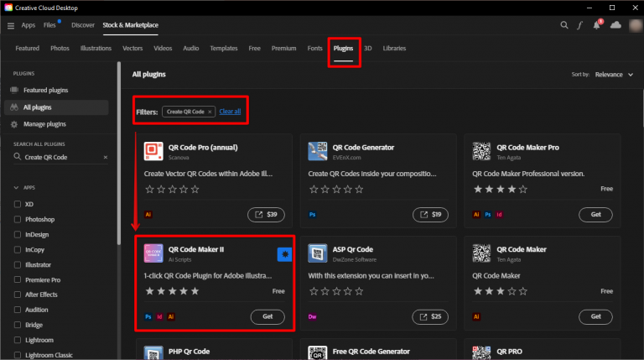The height and width of the screenshot is (360, 644).
Task: Click the QR Code Pro plugin thumbnail
Action: tap(153, 151)
